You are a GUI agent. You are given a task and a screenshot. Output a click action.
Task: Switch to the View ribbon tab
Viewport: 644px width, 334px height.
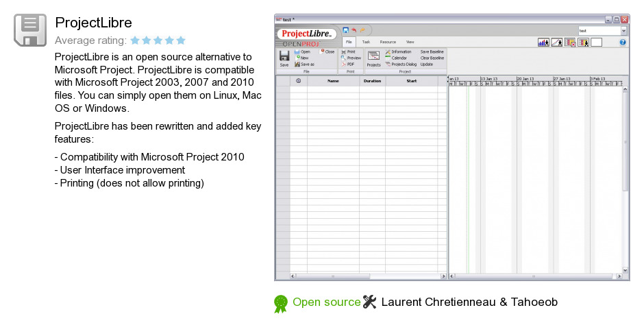[x=410, y=42]
